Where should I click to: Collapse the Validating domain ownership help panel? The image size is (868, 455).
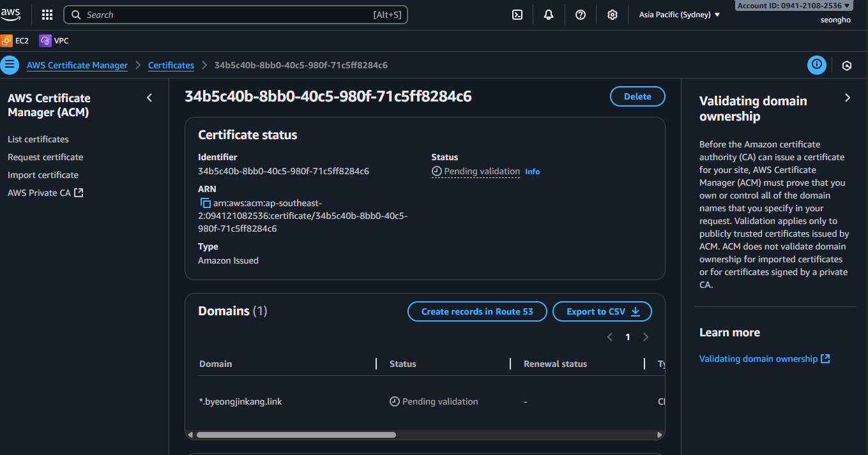pos(848,98)
